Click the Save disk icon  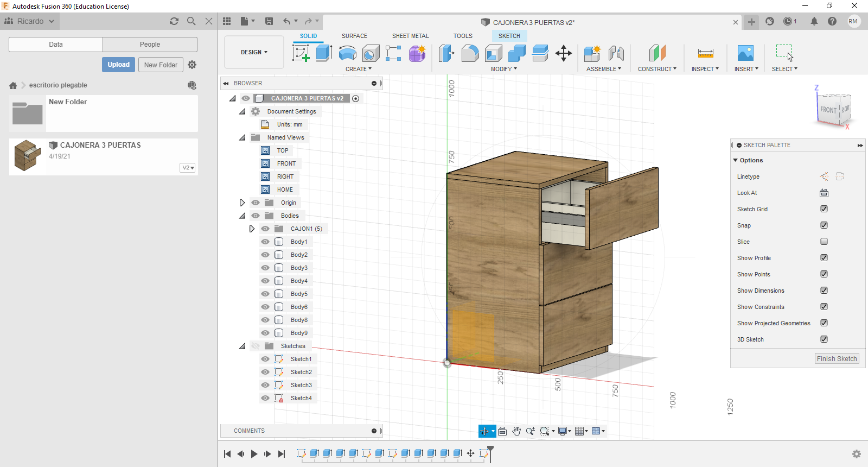(x=269, y=21)
